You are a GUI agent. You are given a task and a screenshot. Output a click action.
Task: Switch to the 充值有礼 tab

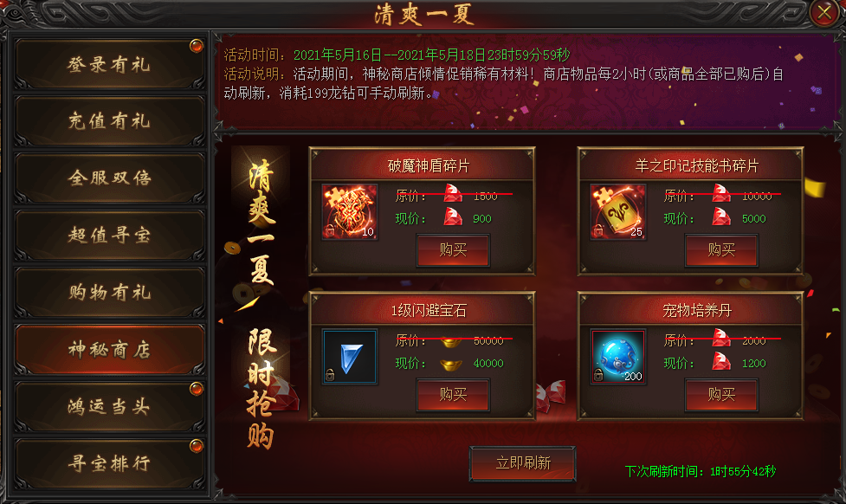(x=109, y=121)
